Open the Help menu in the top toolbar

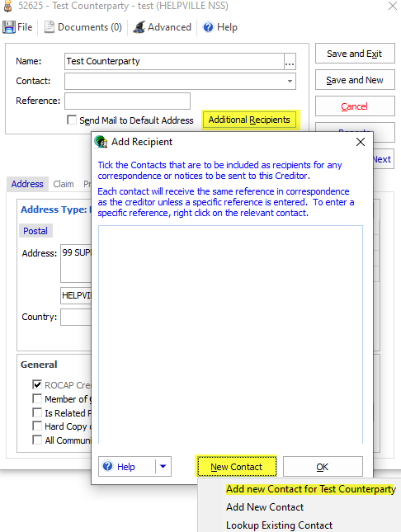coord(220,27)
